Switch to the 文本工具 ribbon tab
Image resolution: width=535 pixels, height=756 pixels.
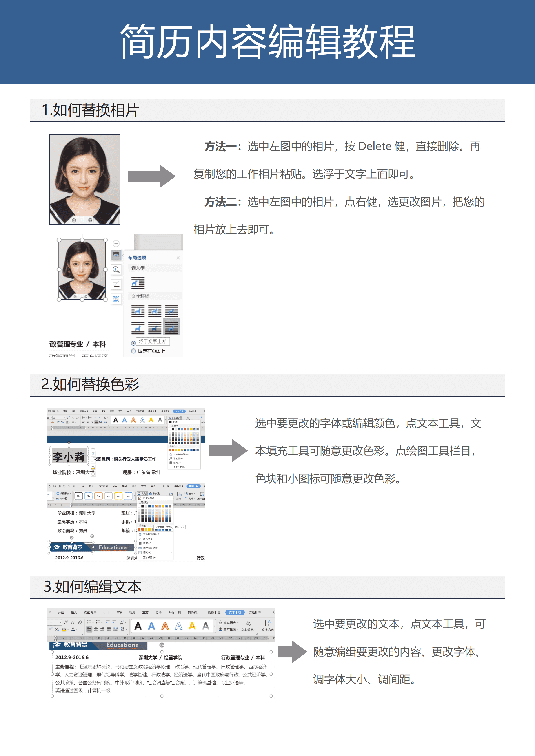click(180, 411)
